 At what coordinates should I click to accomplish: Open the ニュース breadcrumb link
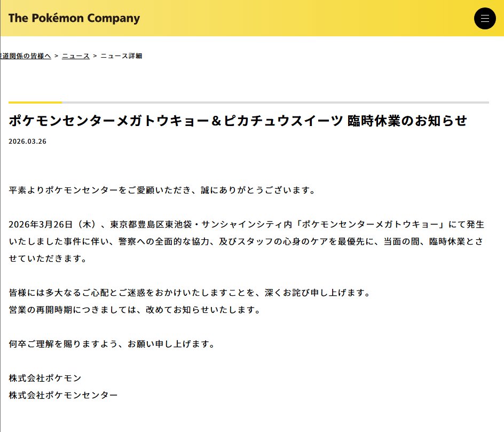[76, 56]
